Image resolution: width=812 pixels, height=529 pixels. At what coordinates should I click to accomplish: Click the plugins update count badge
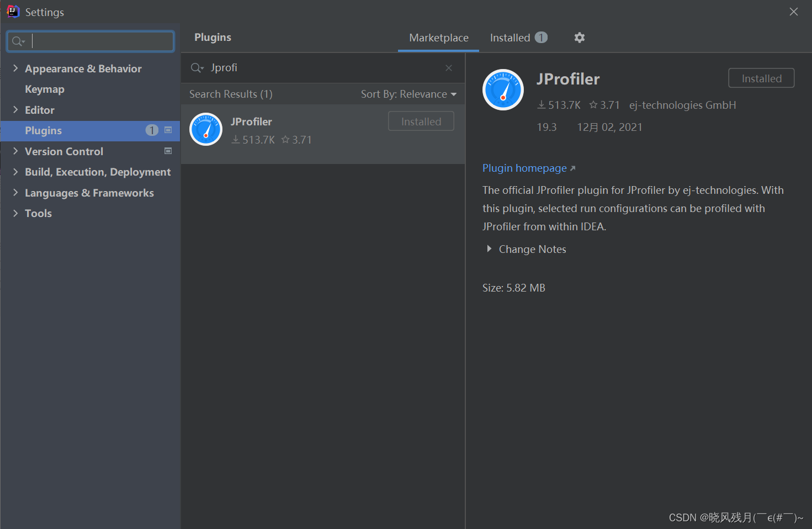click(152, 130)
